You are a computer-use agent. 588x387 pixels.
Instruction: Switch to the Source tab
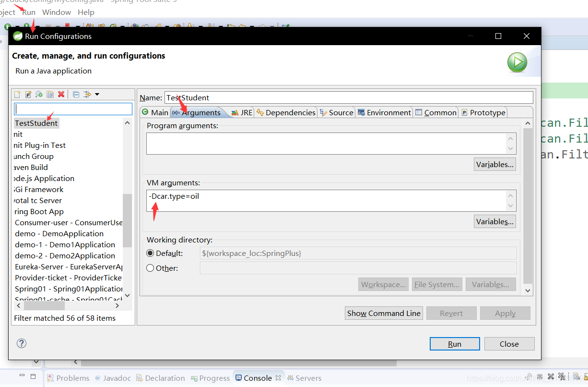coord(337,112)
